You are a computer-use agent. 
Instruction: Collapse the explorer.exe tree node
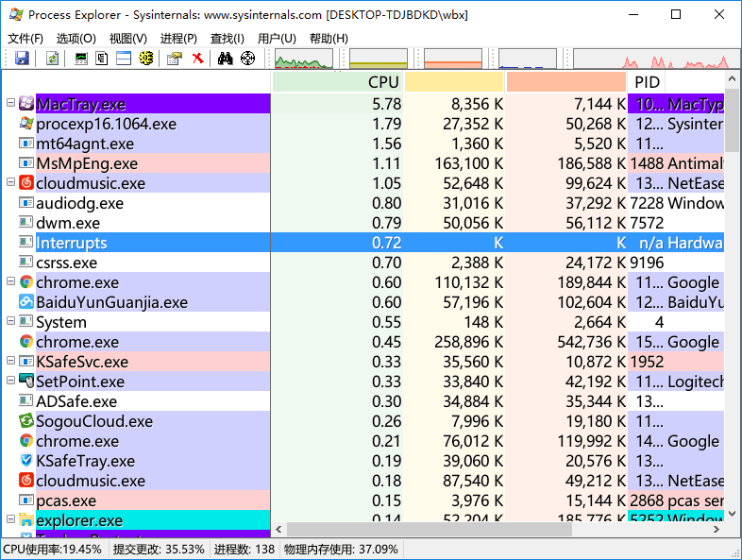[x=10, y=519]
